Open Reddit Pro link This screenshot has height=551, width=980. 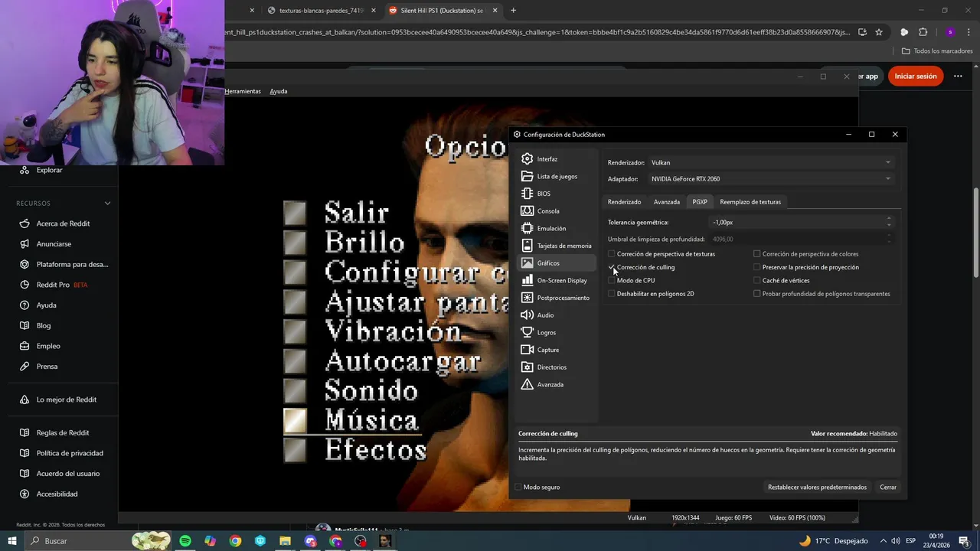click(x=55, y=285)
